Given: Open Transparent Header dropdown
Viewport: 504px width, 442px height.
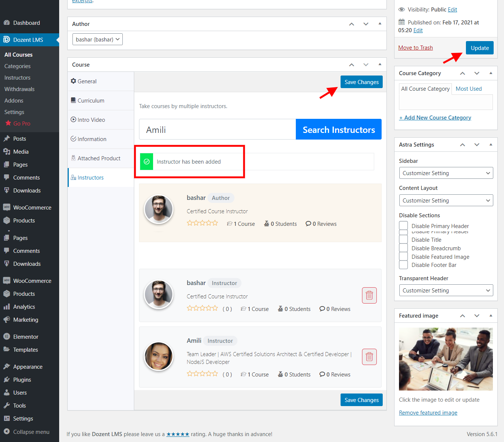Looking at the screenshot, I should point(446,290).
